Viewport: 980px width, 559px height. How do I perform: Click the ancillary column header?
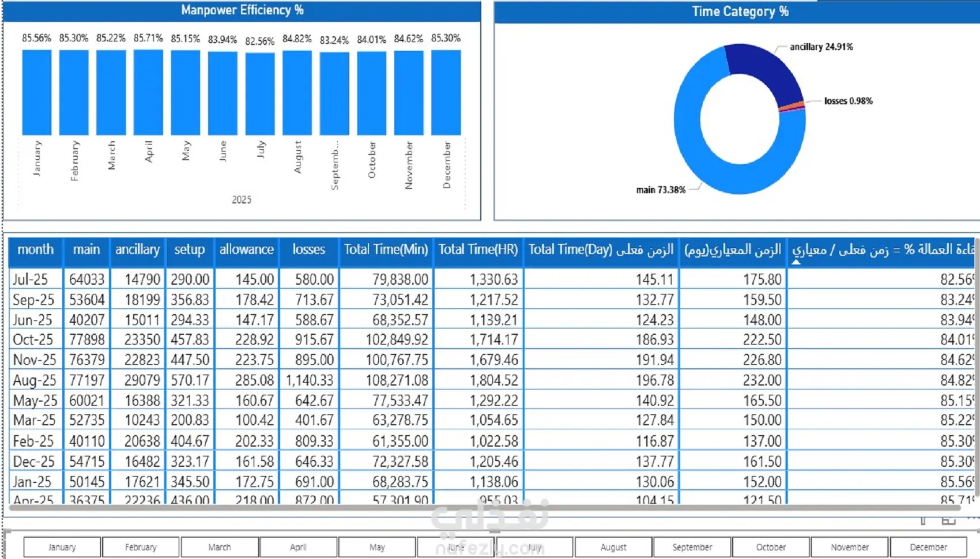[137, 250]
